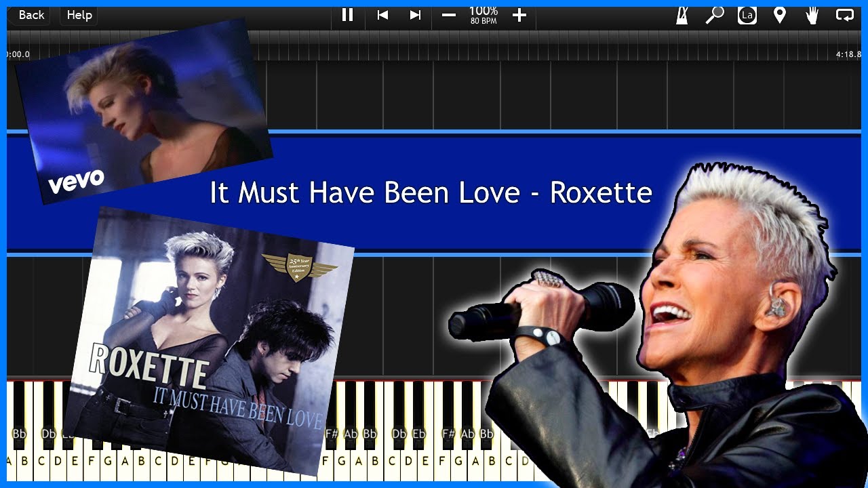Skip forward with the next-section button

click(416, 15)
